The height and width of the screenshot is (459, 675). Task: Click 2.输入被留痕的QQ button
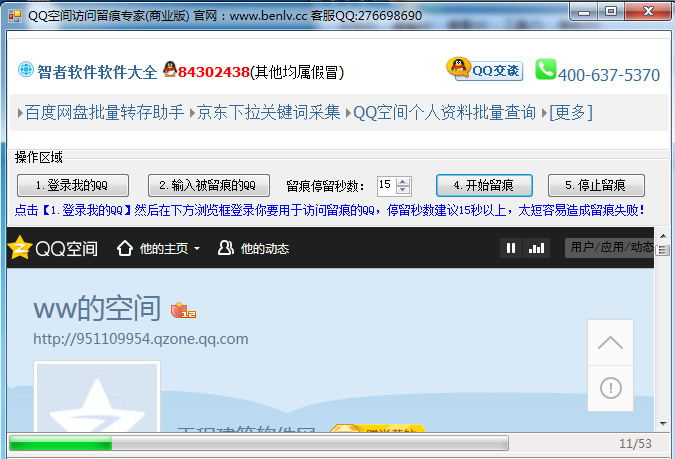pyautogui.click(x=209, y=186)
